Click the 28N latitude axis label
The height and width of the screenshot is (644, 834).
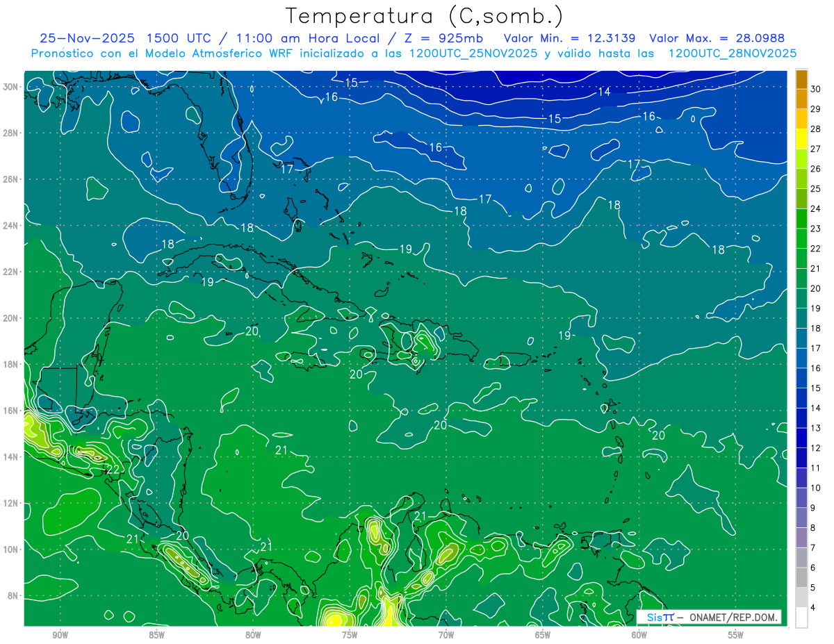tap(10, 133)
